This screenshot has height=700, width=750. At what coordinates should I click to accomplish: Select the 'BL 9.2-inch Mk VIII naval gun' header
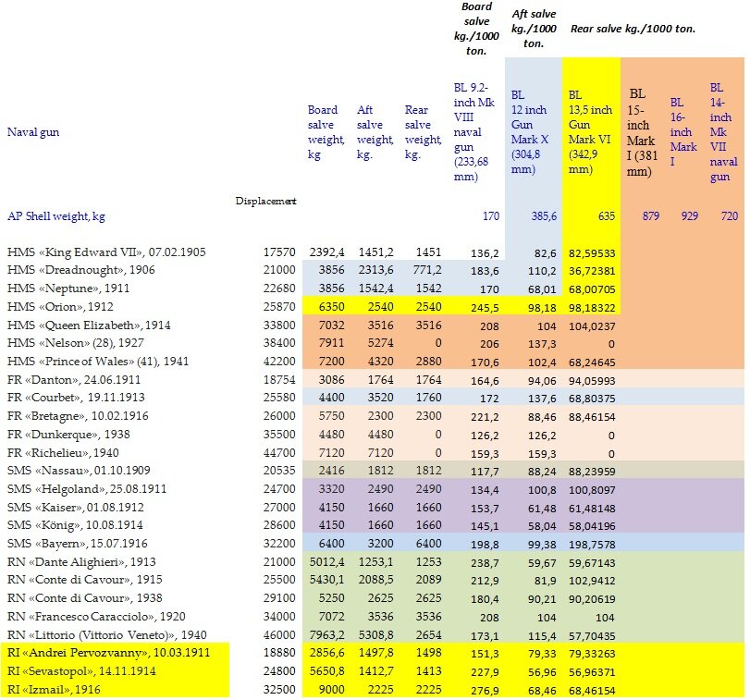coord(474,132)
